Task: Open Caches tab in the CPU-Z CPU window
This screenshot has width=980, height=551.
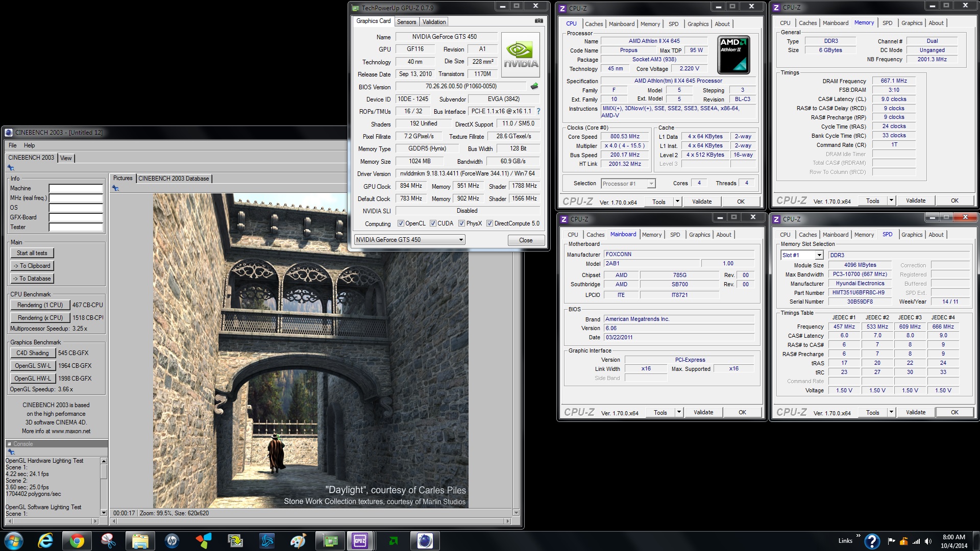Action: click(594, 24)
